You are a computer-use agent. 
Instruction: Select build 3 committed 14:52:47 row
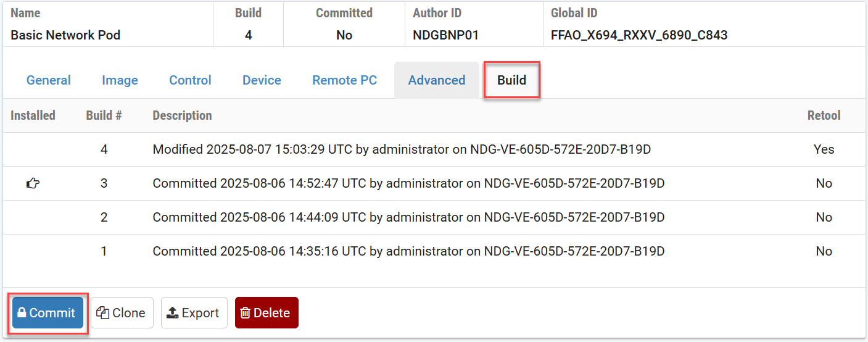click(x=408, y=183)
